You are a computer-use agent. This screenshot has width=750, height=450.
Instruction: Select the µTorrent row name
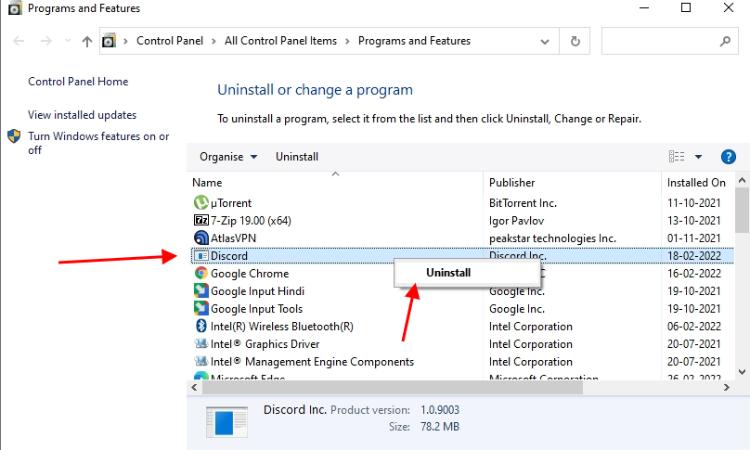pyautogui.click(x=231, y=203)
